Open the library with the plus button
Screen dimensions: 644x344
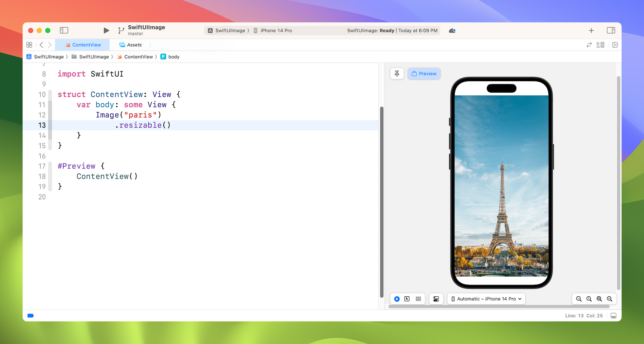tap(591, 31)
